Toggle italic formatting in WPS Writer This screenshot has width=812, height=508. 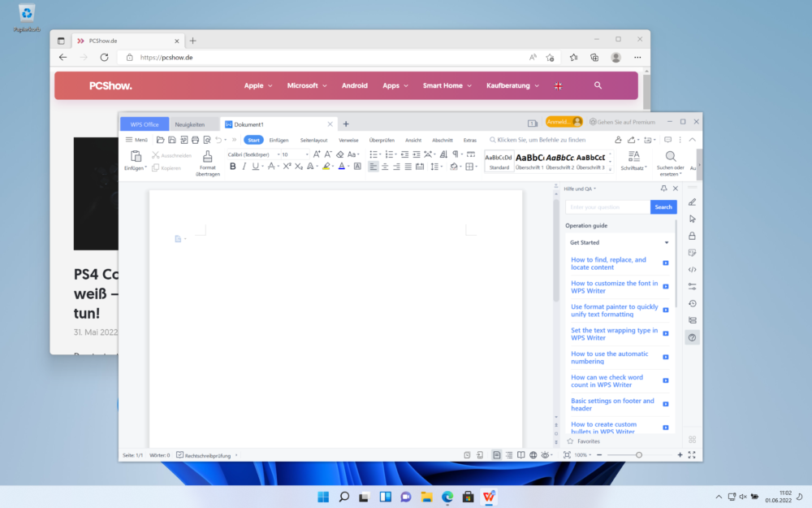(x=244, y=167)
